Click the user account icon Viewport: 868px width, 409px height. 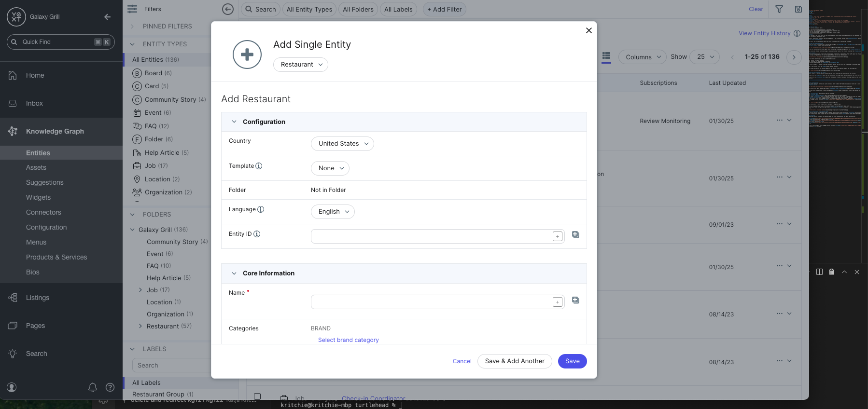(x=12, y=387)
